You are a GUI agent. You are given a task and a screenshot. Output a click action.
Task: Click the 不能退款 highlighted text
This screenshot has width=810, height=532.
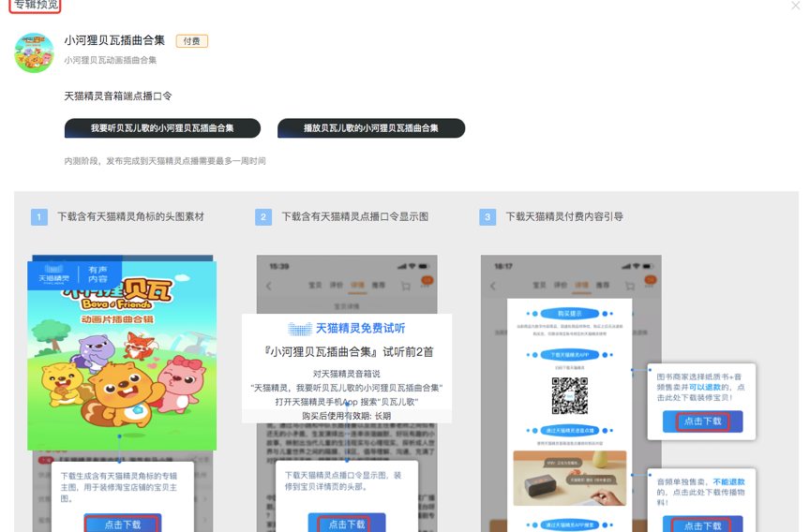(728, 481)
